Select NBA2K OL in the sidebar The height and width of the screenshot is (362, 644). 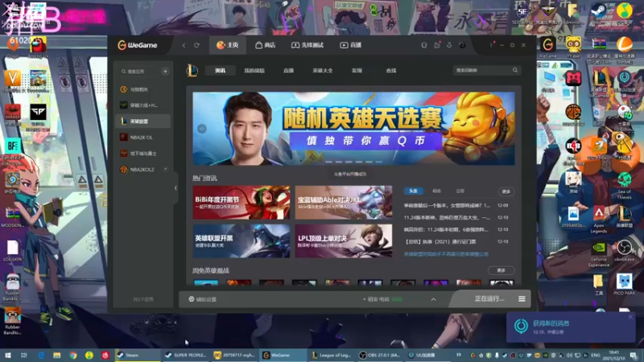point(142,137)
